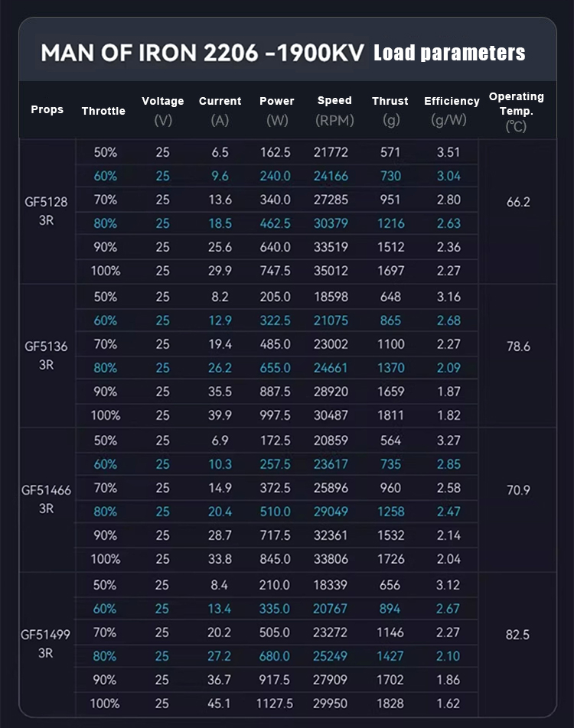Click the Load parameters heading text
The height and width of the screenshot is (728, 574).
pos(449,53)
